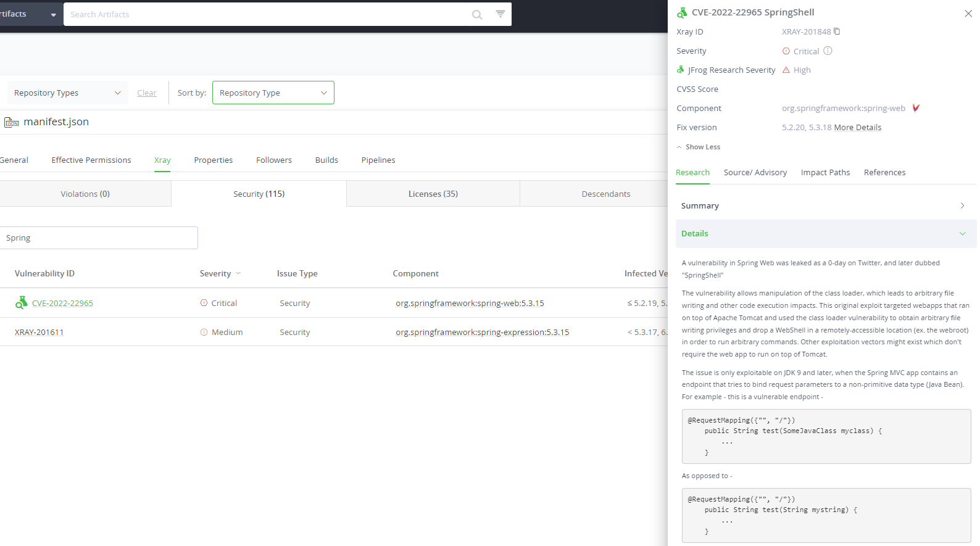Image resolution: width=980 pixels, height=546 pixels.
Task: Click the org.springframework:spring-web component value
Action: (843, 108)
